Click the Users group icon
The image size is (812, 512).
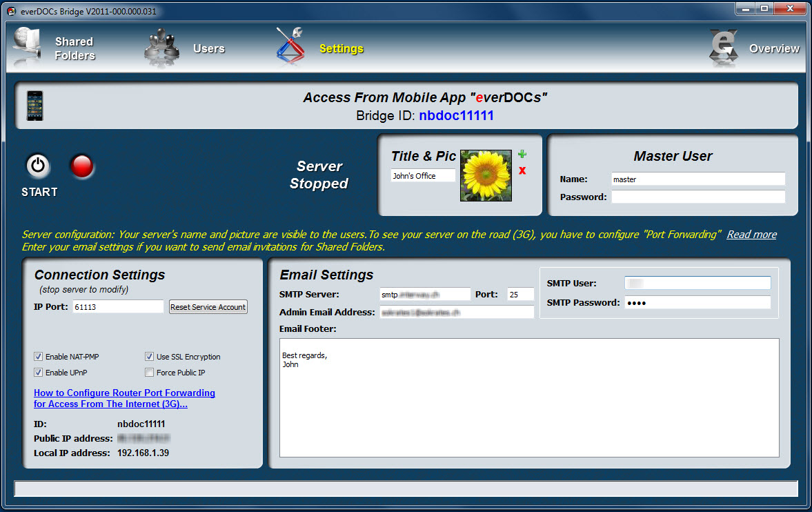point(161,49)
